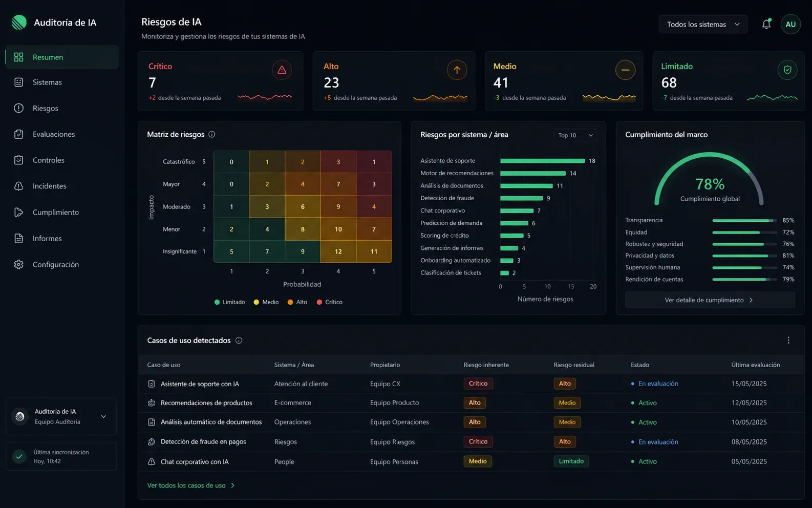Screen dimensions: 812x508
Task: Click the Crítico warning triangle icon
Action: pyautogui.click(x=282, y=70)
